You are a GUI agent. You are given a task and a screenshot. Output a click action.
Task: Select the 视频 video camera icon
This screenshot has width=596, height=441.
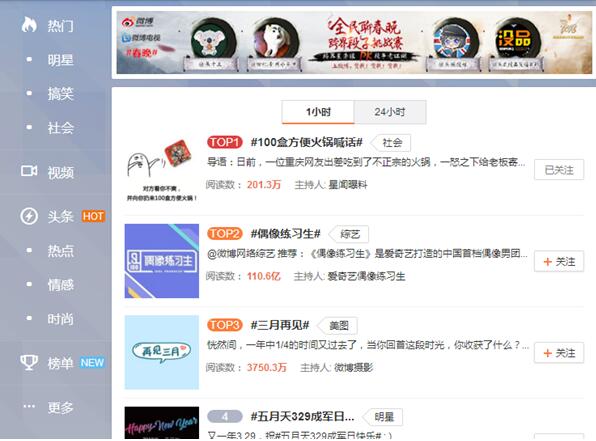tap(29, 171)
